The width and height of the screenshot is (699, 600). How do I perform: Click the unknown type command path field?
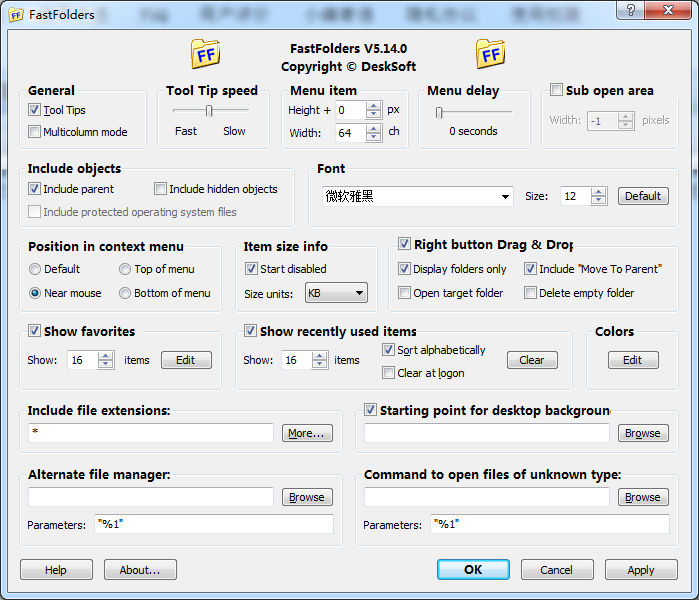coord(486,497)
